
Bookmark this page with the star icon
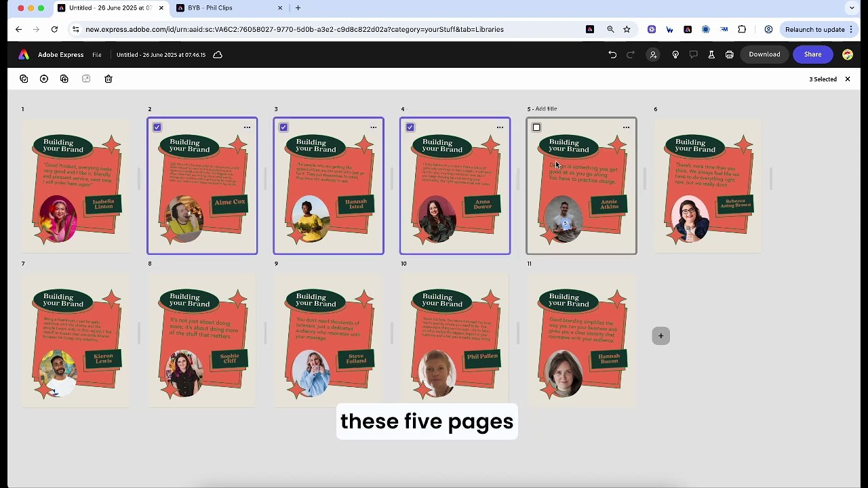point(627,29)
